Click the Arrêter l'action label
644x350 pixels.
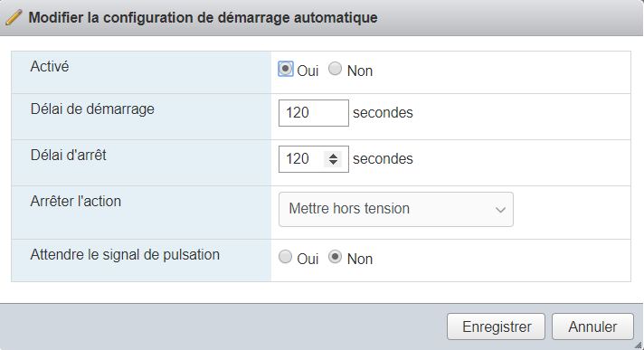(76, 202)
